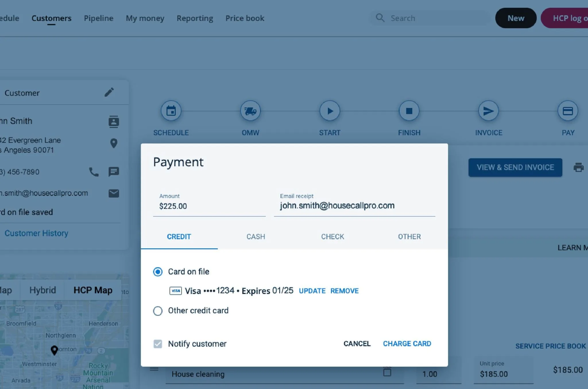The image size is (588, 389).
Task: Click the phone call icon
Action: [x=94, y=172]
